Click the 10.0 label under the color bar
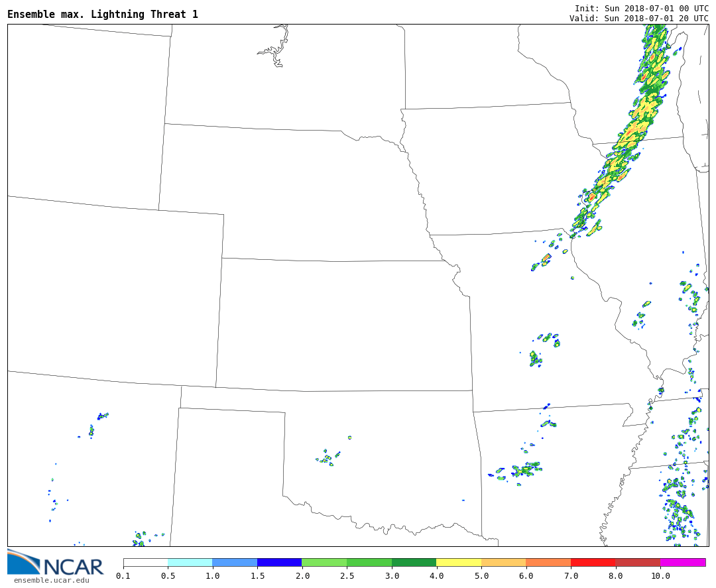Screen dimensions: 716x588 660,576
